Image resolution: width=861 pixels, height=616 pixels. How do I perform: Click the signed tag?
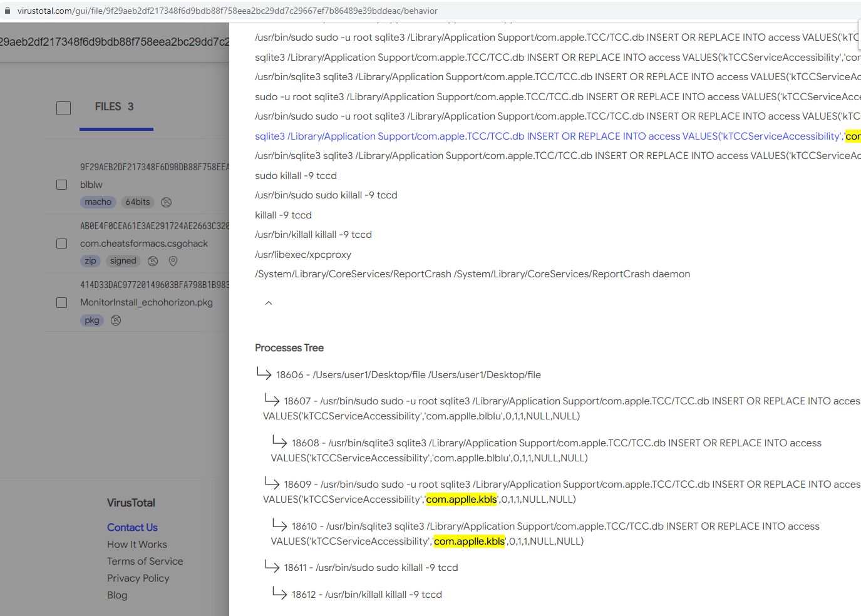pyautogui.click(x=123, y=261)
